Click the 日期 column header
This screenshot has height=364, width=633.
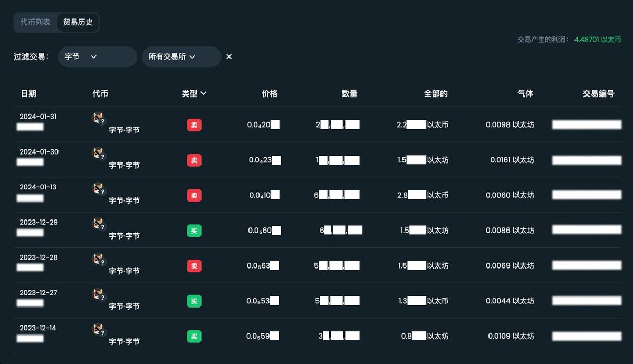[28, 93]
